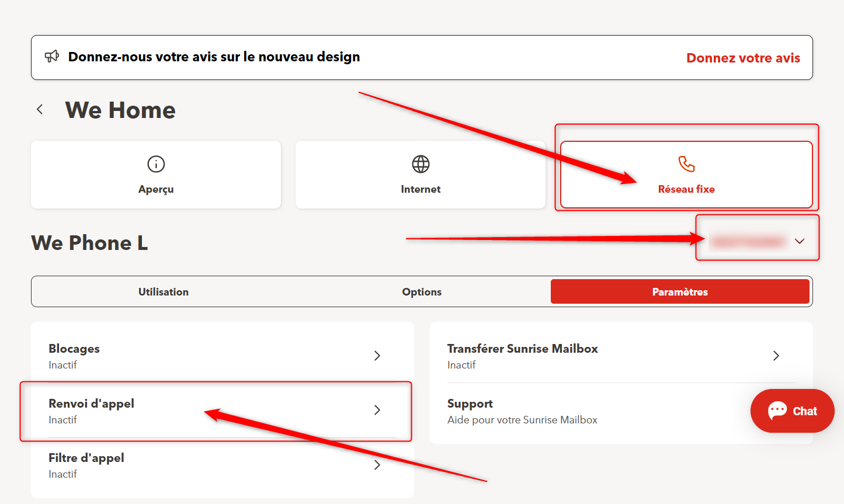The image size is (844, 504).
Task: Select the Paramètres tab
Action: [680, 291]
